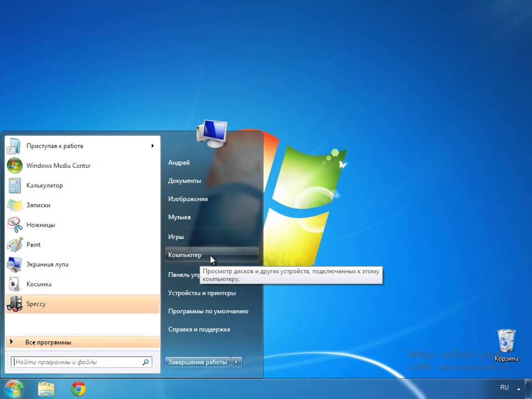Launch the Калькулятор calculator icon
532x399 pixels.
point(14,185)
